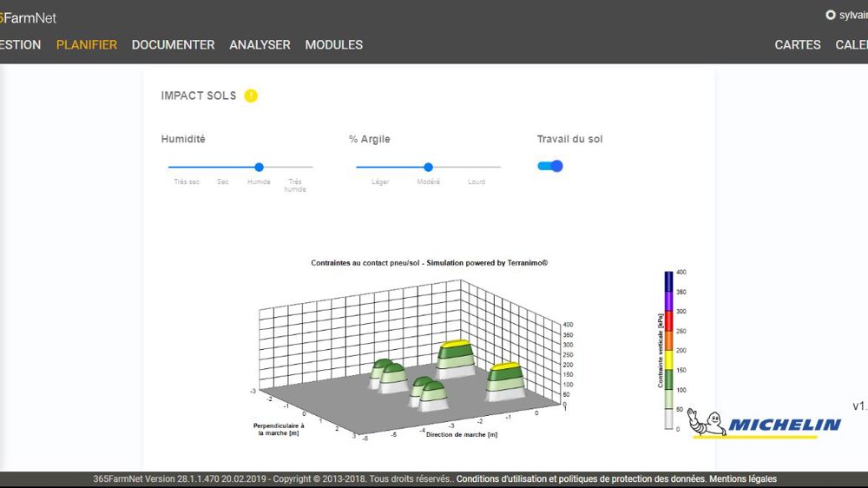Screen dimensions: 868x488
Task: Open Conditions d'utilisation footer link
Action: 580,479
